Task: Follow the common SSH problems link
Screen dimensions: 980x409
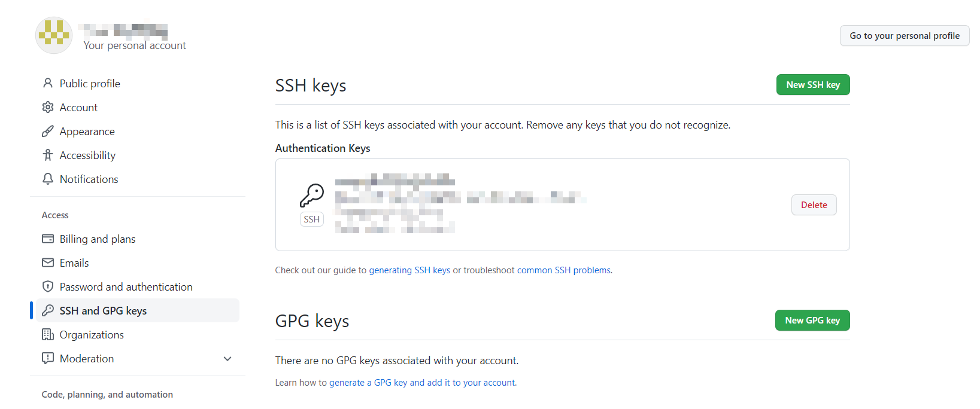Action: point(564,270)
